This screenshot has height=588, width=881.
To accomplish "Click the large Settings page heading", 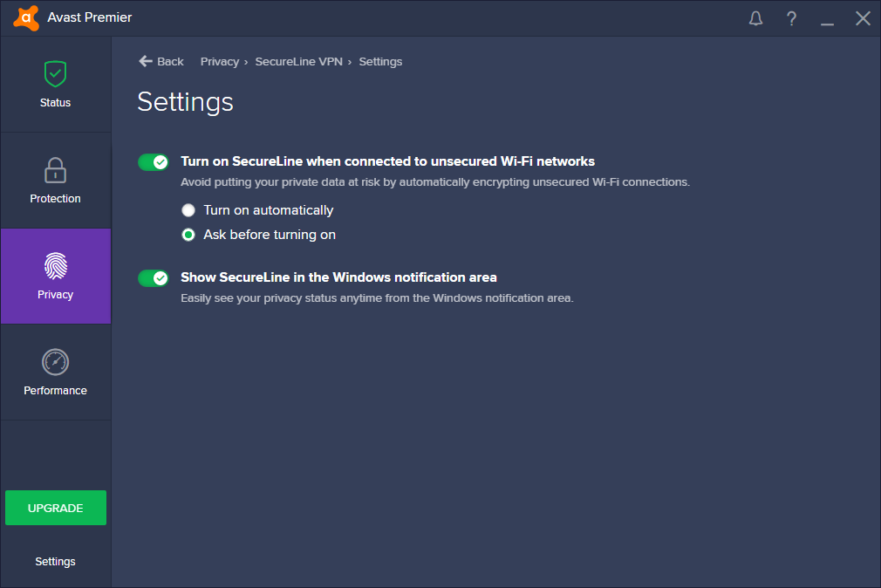I will coord(186,103).
